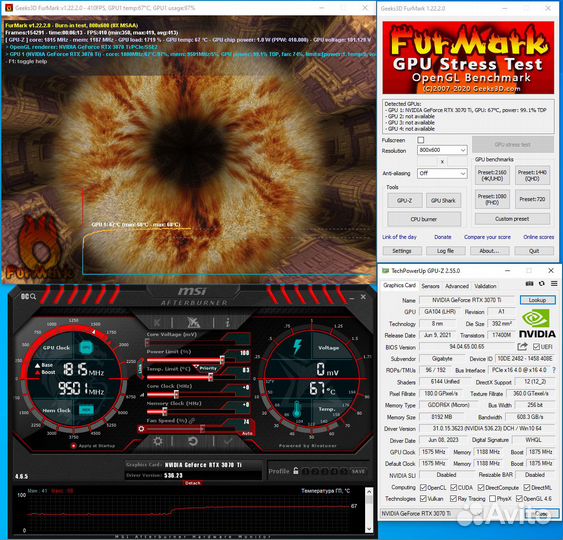Run FurMark Preset:2160 (4K/UHD) benchmark
Viewport: 563px width, 540px height.
492,175
